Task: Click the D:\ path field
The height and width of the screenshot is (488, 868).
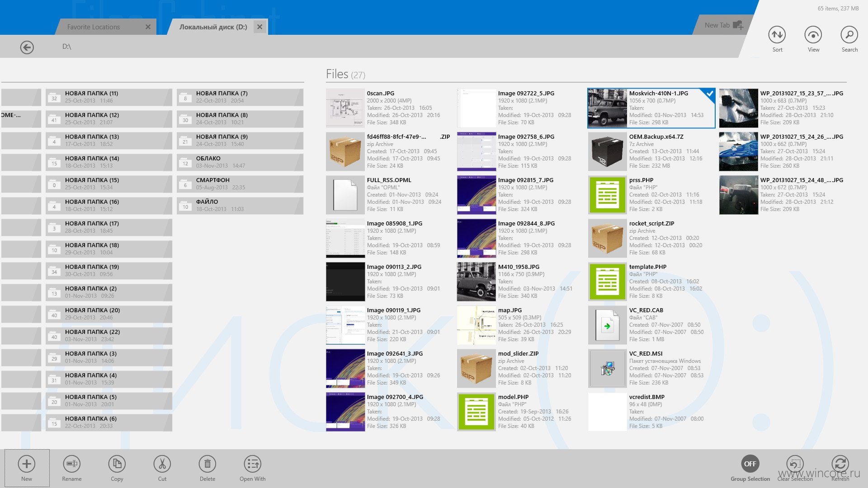Action: (66, 47)
